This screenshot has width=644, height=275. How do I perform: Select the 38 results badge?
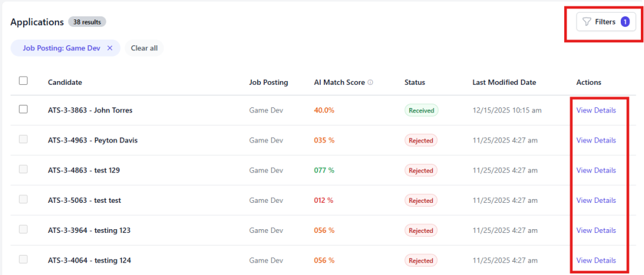[x=87, y=22]
